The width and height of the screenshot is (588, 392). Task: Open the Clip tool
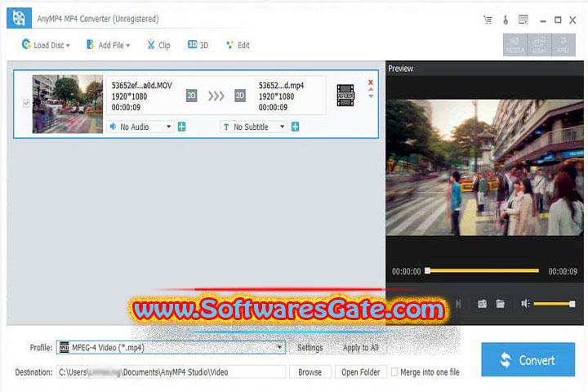click(158, 45)
